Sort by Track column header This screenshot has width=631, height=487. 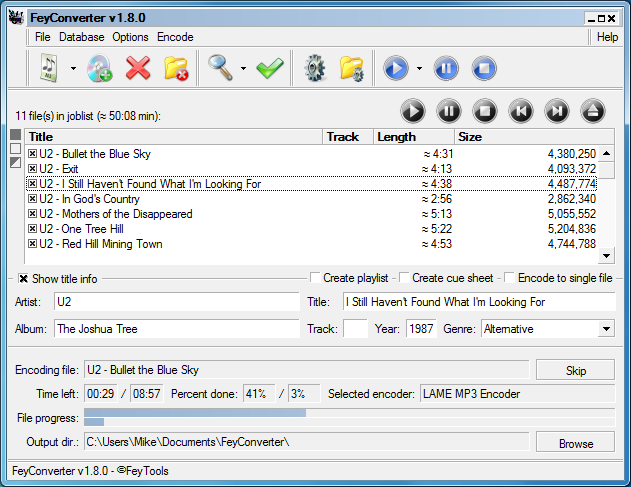click(348, 137)
